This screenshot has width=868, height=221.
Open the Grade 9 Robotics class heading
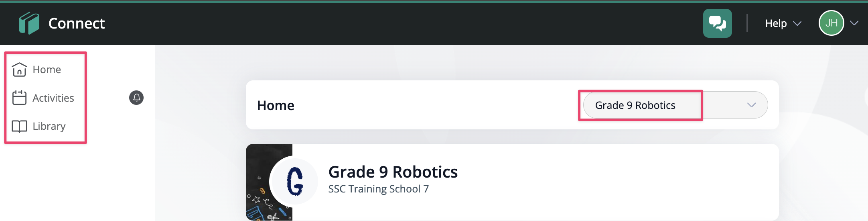click(x=393, y=172)
